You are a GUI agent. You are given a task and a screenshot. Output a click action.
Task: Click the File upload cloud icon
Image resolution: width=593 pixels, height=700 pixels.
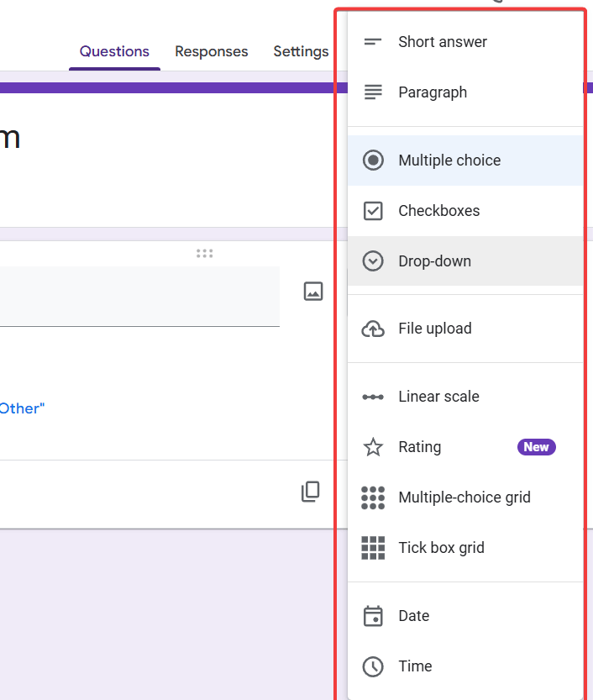tap(373, 329)
